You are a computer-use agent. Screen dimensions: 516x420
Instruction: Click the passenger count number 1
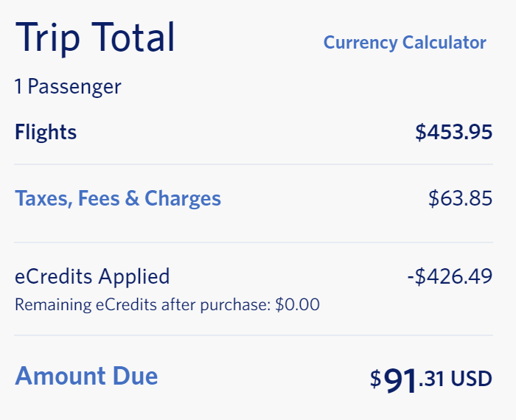[x=19, y=87]
